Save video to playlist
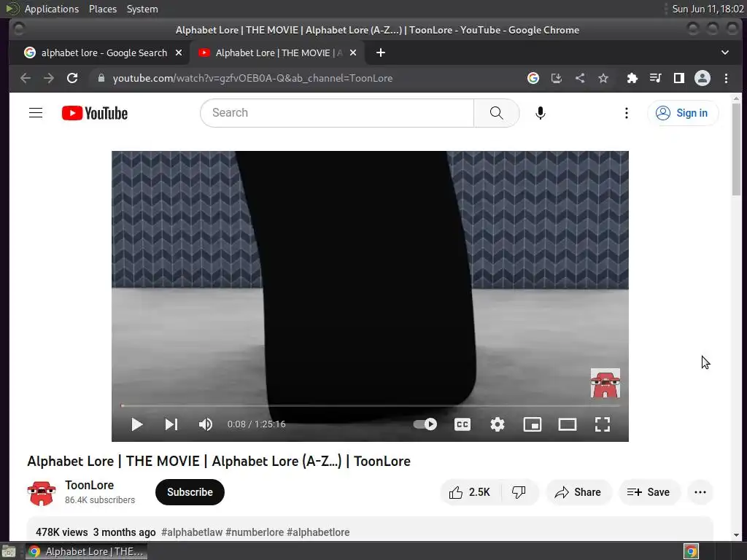The image size is (747, 560). point(649,492)
